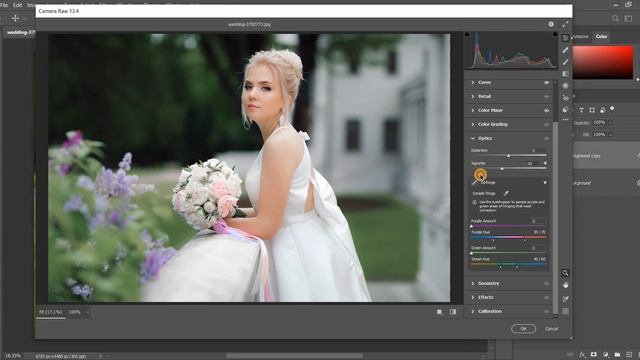Screen dimensions: 640x360
Task: Collapse the Optics panel
Action: click(473, 138)
